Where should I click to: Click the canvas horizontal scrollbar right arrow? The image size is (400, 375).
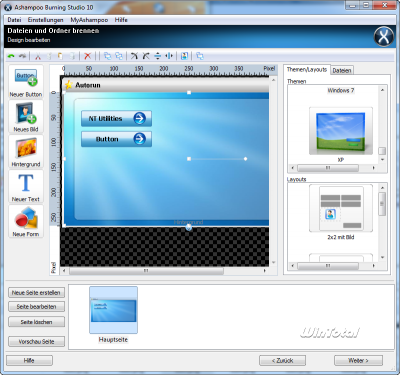tap(265, 271)
